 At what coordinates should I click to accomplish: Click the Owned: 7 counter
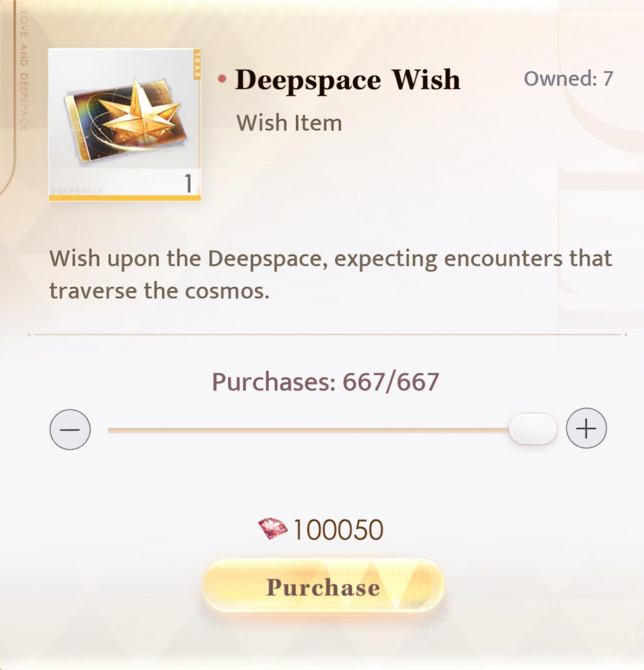[569, 79]
